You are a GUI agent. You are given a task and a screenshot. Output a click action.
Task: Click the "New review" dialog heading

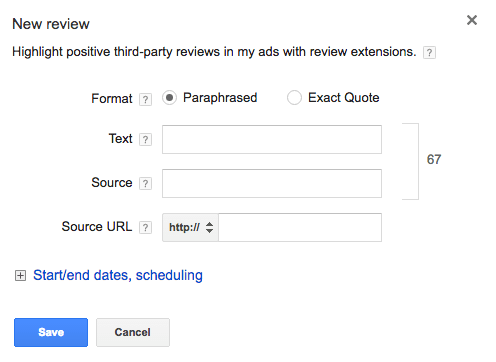51,24
